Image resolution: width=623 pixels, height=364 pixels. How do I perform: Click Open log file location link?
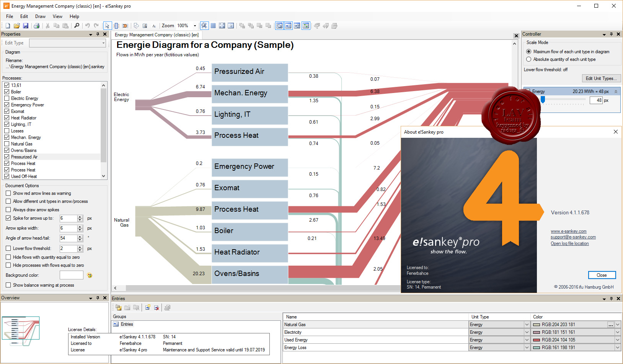point(570,243)
